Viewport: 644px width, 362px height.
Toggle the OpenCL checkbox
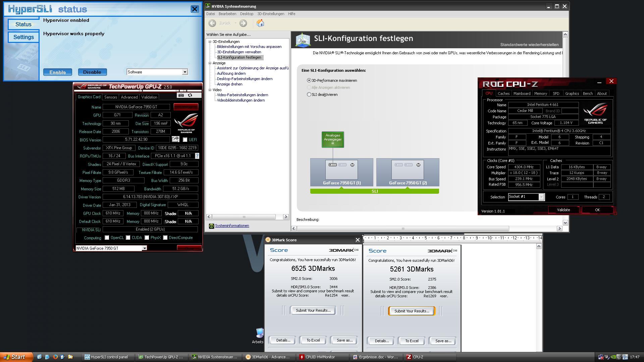coord(107,238)
